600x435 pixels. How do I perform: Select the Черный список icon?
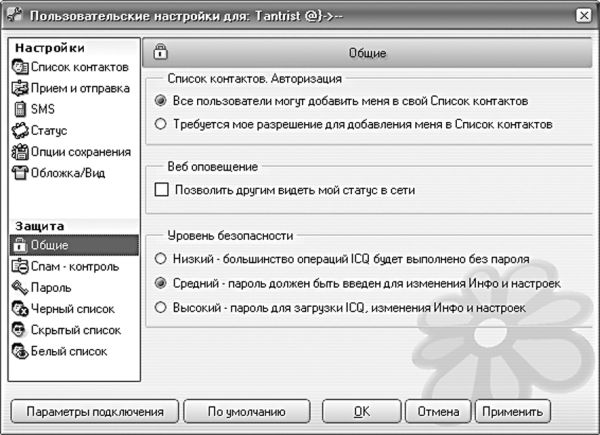(x=20, y=309)
